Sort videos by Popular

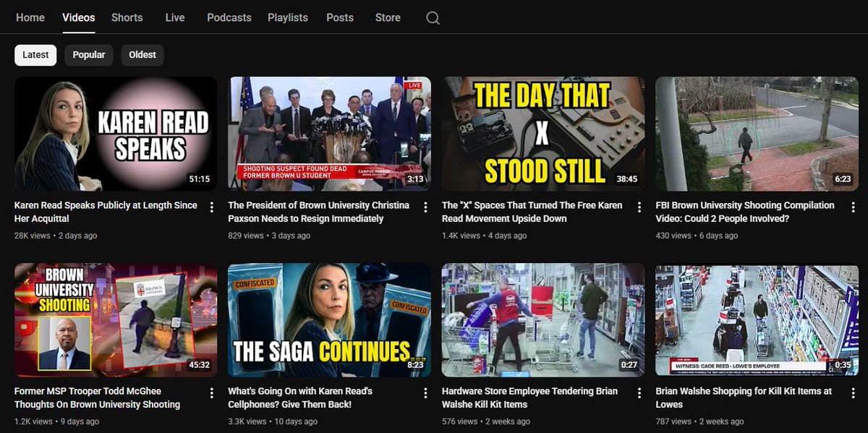click(x=89, y=55)
